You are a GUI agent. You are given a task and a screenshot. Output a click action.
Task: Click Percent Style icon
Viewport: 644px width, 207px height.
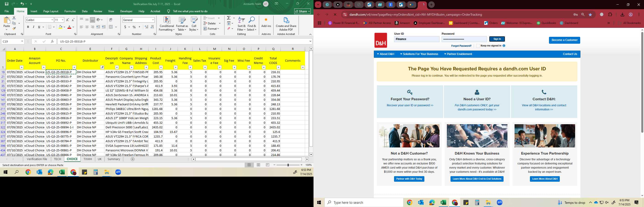pos(134,27)
